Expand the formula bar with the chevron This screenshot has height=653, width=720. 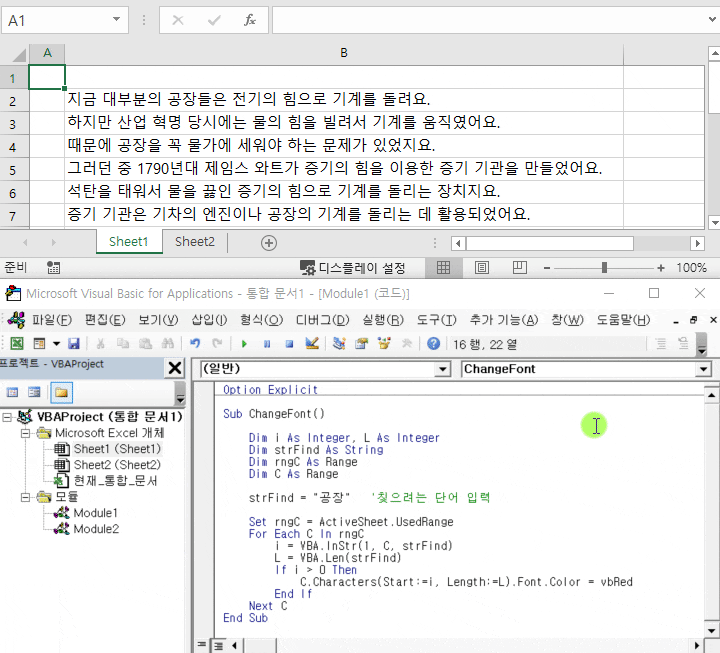pos(712,20)
